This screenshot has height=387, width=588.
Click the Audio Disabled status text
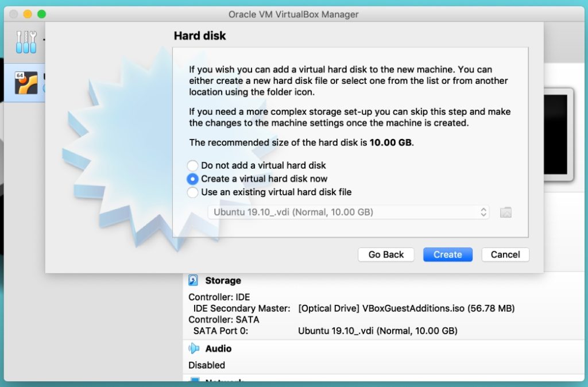[x=207, y=365]
